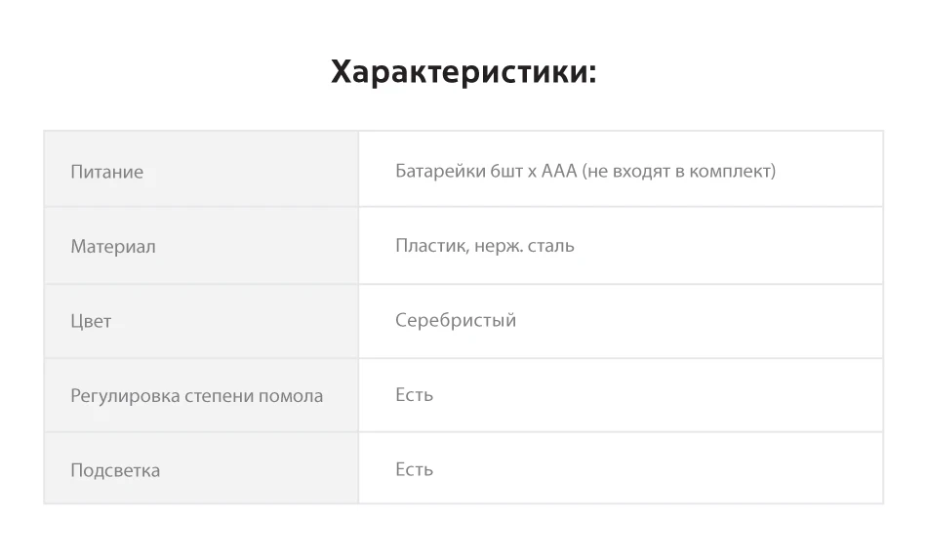Select the Подсветка label cell

(x=201, y=468)
